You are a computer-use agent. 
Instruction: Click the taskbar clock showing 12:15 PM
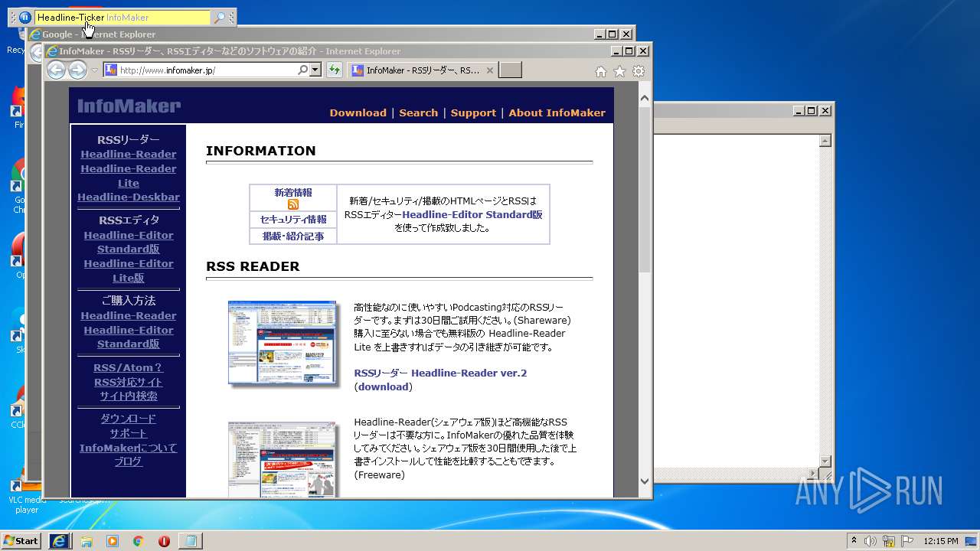pos(941,541)
